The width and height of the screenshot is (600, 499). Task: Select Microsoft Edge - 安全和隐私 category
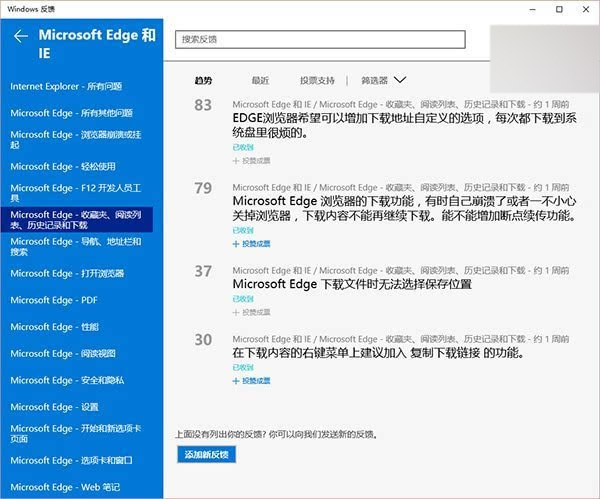pyautogui.click(x=67, y=380)
